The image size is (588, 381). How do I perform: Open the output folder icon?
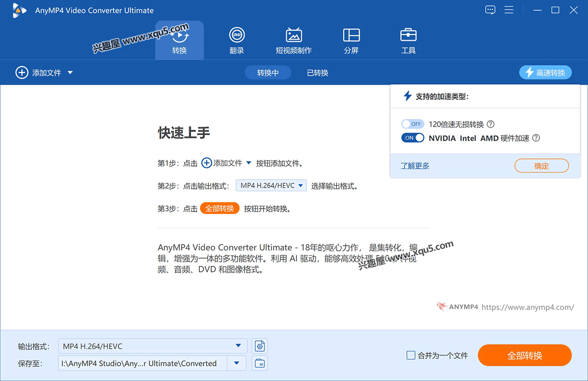(260, 363)
